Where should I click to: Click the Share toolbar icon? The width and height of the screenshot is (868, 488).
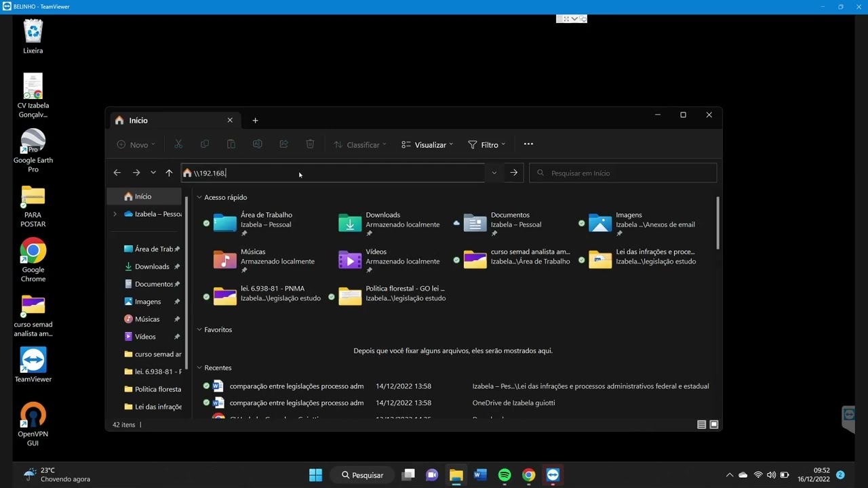coord(283,144)
